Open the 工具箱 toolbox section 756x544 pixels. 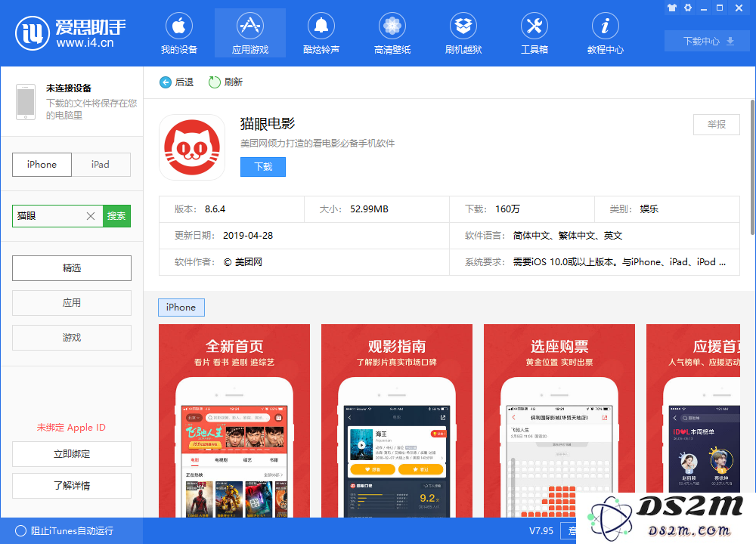[534, 33]
